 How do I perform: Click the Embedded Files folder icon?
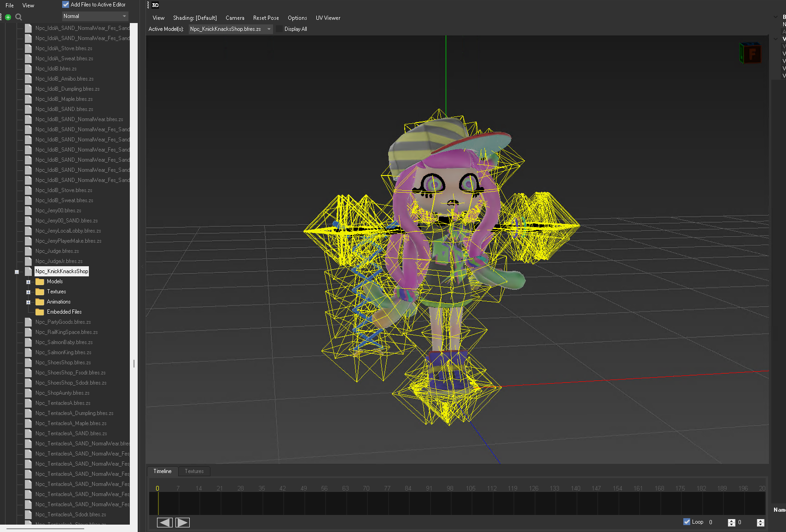(40, 312)
